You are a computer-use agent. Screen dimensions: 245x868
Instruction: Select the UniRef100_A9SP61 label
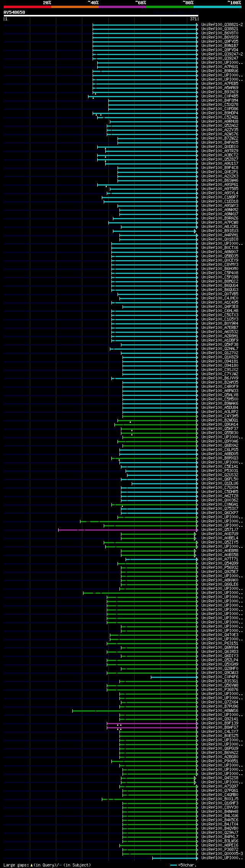pyautogui.click(x=220, y=184)
